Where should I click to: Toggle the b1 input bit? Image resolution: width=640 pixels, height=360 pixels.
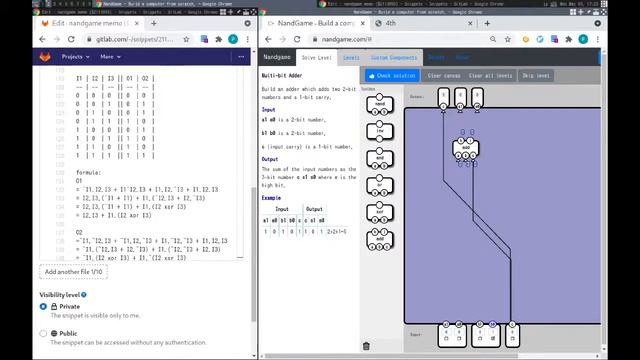pyautogui.click(x=480, y=338)
